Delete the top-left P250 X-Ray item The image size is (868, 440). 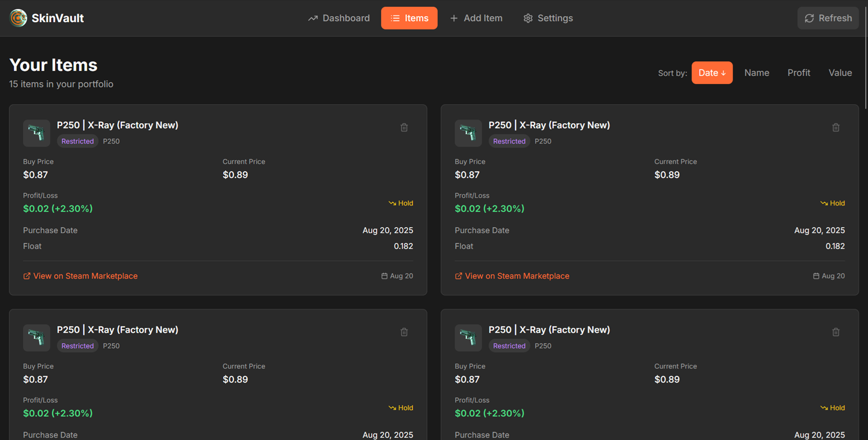(x=404, y=128)
